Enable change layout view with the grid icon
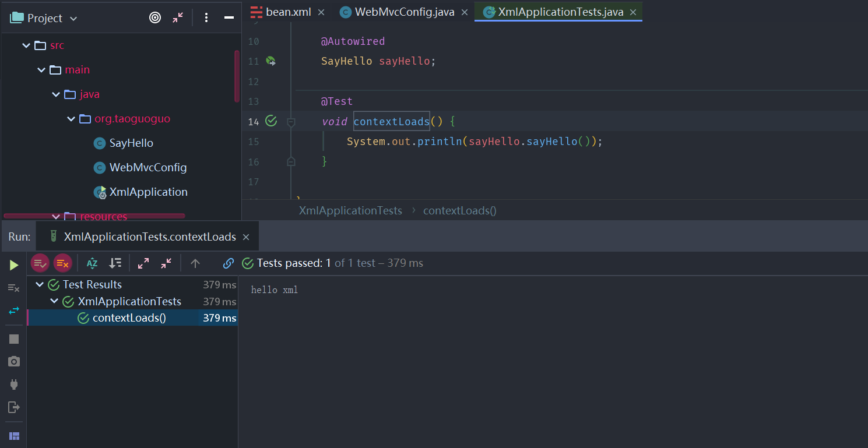Image resolution: width=868 pixels, height=448 pixels. tap(14, 435)
